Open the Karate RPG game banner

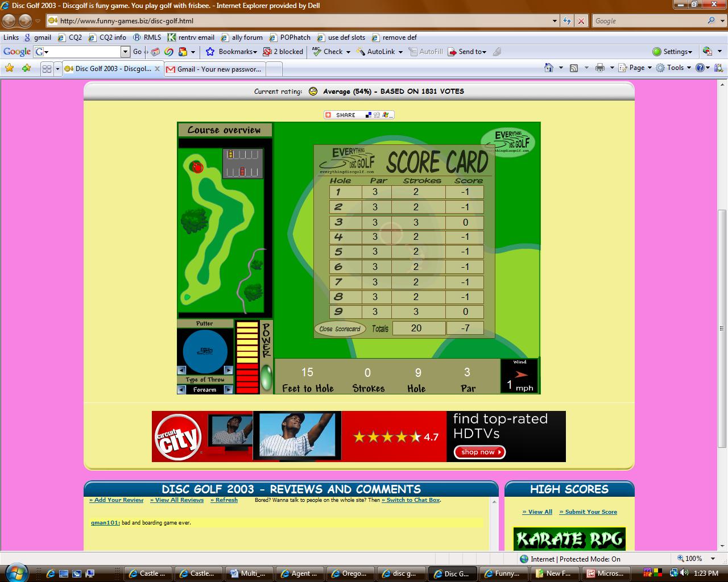569,539
